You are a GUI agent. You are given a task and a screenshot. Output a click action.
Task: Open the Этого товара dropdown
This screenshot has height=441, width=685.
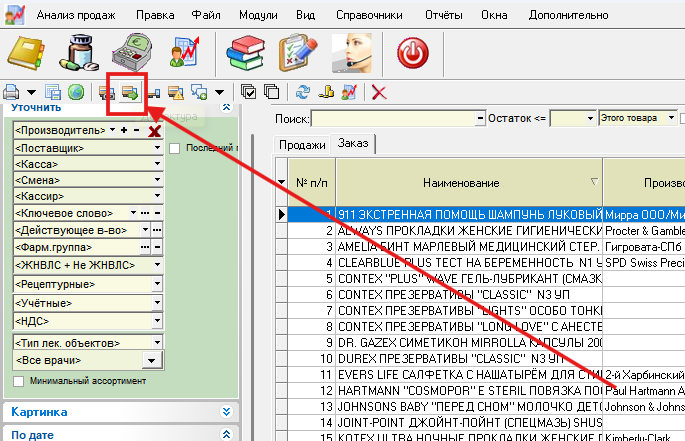pyautogui.click(x=671, y=118)
